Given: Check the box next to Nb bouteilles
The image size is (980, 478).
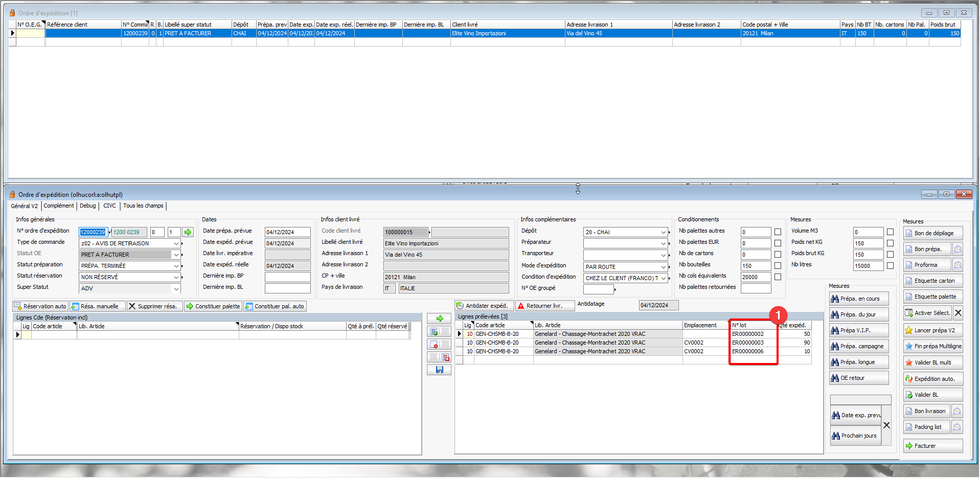Looking at the screenshot, I should tap(778, 266).
